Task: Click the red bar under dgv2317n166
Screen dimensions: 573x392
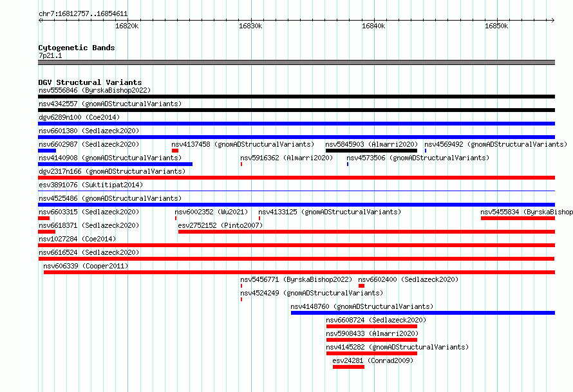Action: coord(296,178)
